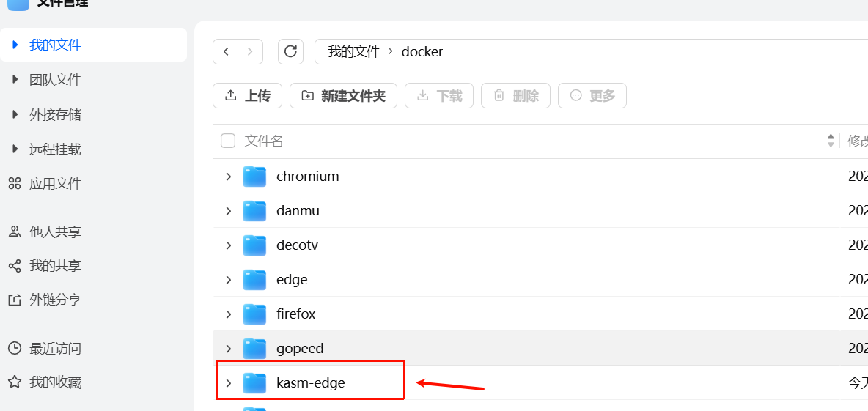Click the Upload (上传) button
This screenshot has height=411, width=868.
(247, 96)
